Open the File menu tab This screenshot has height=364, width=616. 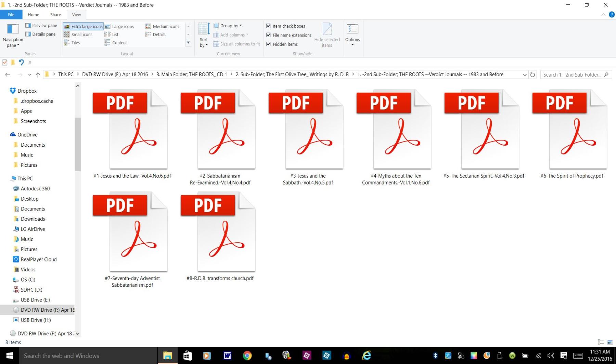tap(11, 15)
